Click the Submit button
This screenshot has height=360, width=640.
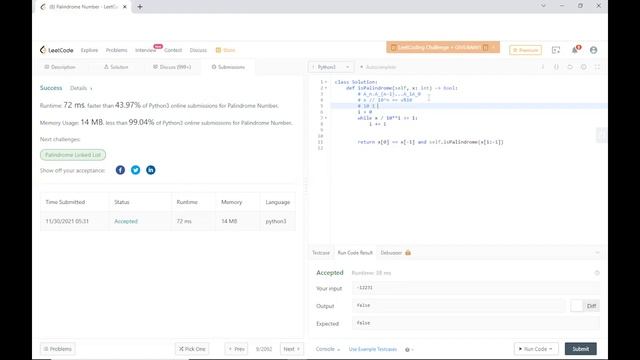coord(581,349)
